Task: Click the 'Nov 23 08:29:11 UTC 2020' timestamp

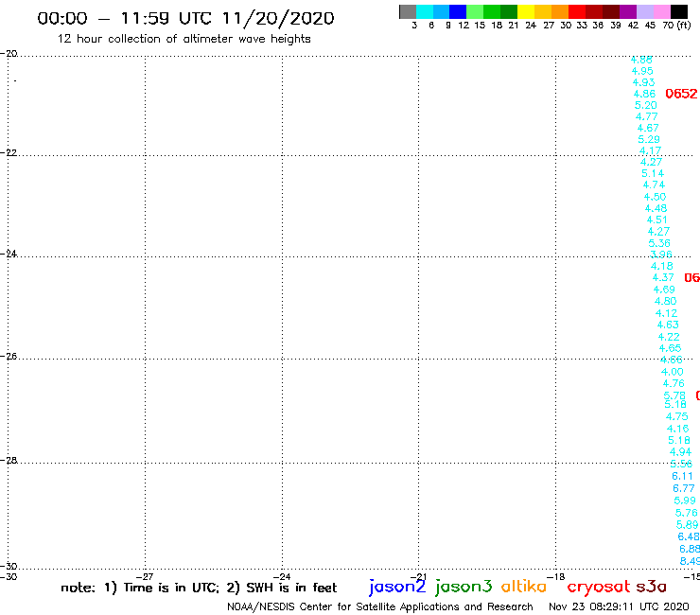Action: coord(619,607)
